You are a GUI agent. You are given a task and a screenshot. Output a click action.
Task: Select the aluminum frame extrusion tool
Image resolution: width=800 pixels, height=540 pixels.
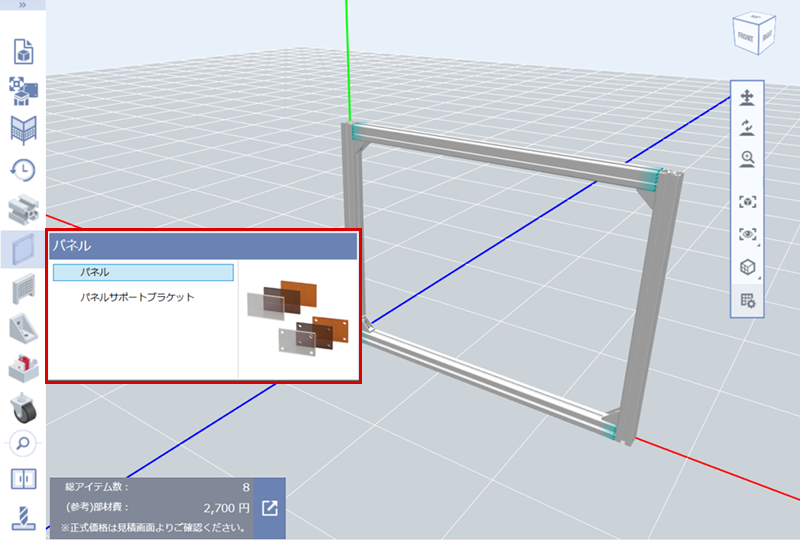click(22, 209)
